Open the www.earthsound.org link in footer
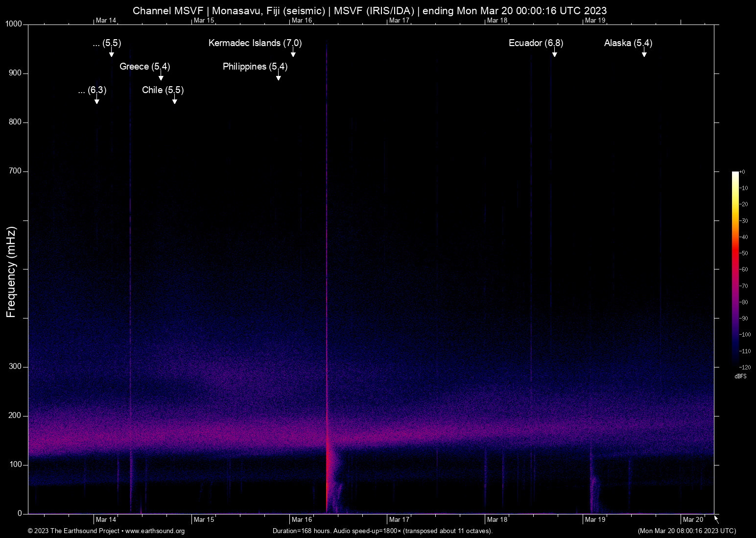 pos(155,531)
